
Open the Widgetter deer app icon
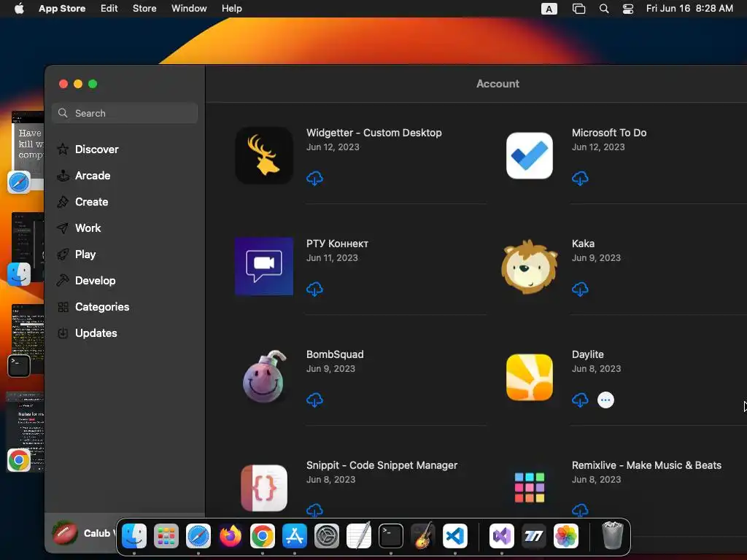click(264, 155)
